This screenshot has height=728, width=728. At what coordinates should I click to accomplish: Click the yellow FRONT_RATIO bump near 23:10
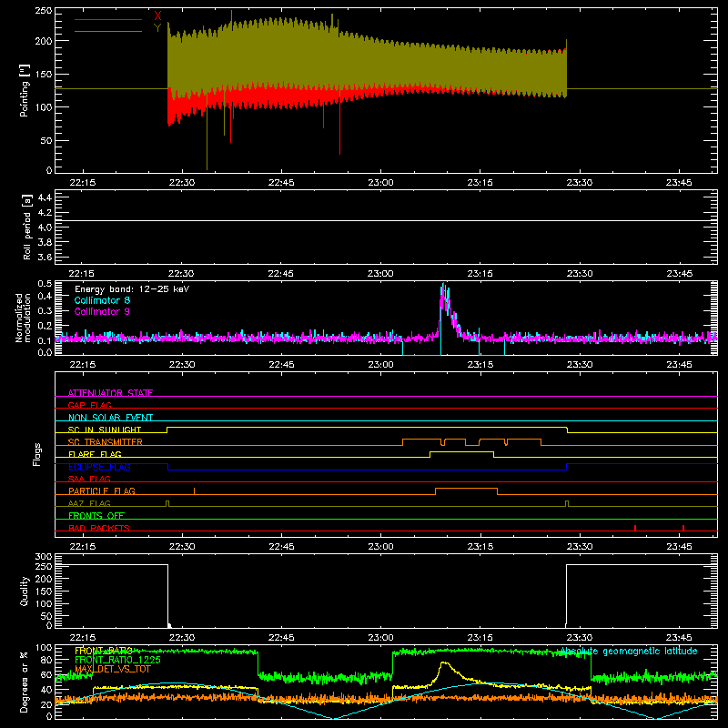pos(444,664)
